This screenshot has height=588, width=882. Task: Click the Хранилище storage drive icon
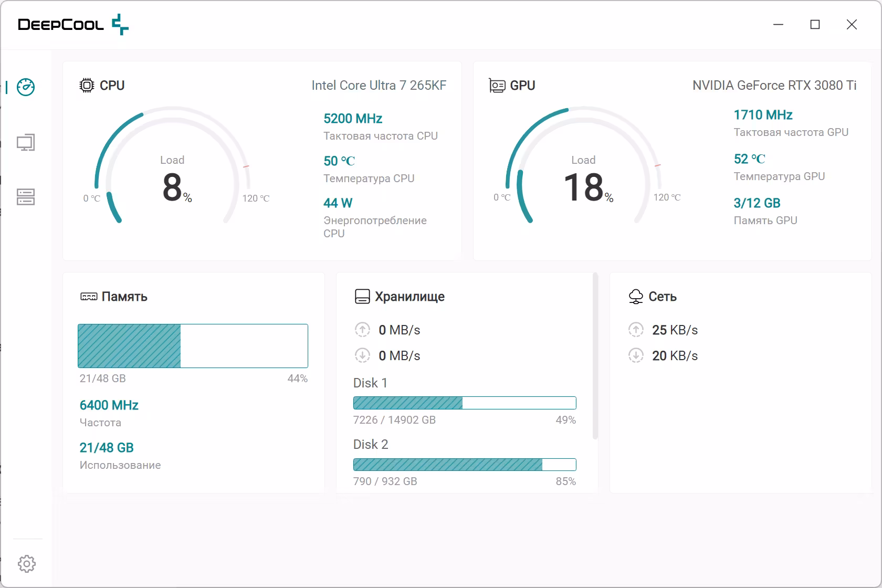(x=362, y=297)
